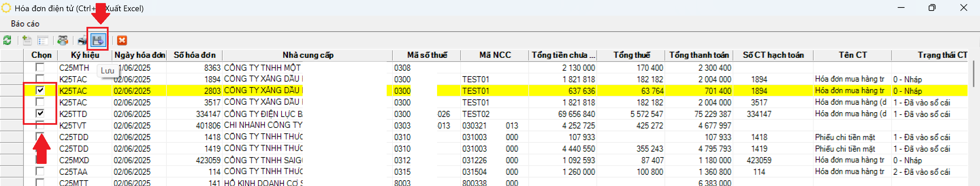The width and height of the screenshot is (980, 186).
Task: Uncheck the checkbox for invoice 334147
Action: (x=40, y=113)
